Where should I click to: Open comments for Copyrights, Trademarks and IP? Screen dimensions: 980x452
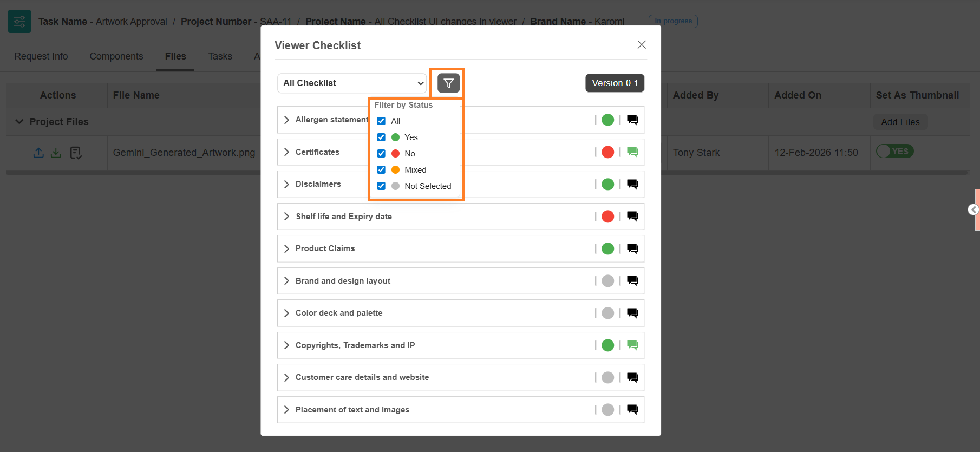point(632,345)
